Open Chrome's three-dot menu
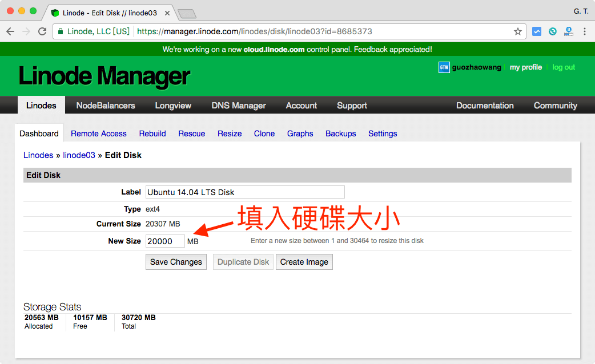Screen dimensions: 595x364 point(584,32)
